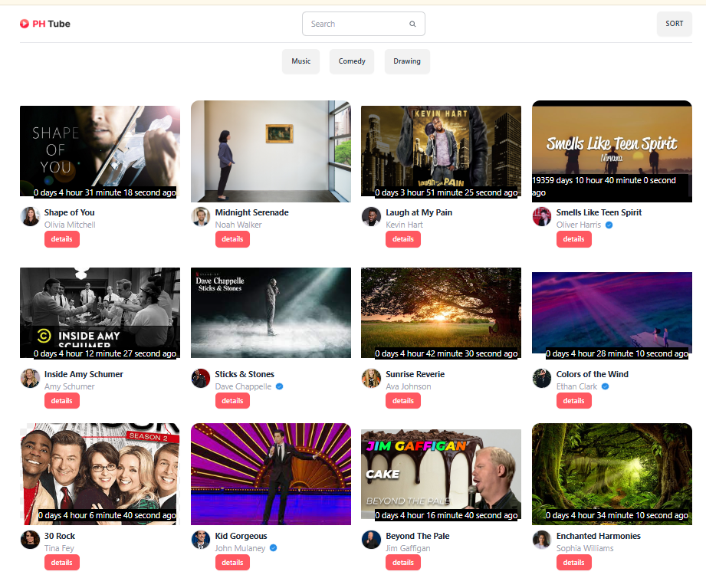The height and width of the screenshot is (588, 706).
Task: Open the Sunrise Reverie video thumbnail
Action: click(x=441, y=313)
